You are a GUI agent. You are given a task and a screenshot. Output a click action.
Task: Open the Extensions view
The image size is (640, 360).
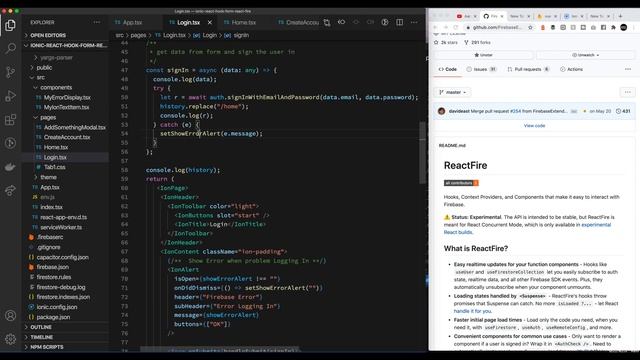(10, 120)
